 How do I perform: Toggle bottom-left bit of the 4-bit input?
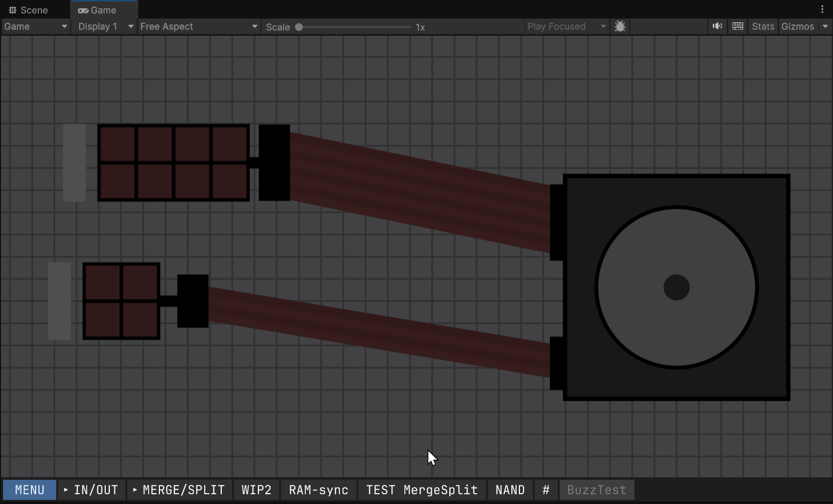(x=103, y=320)
